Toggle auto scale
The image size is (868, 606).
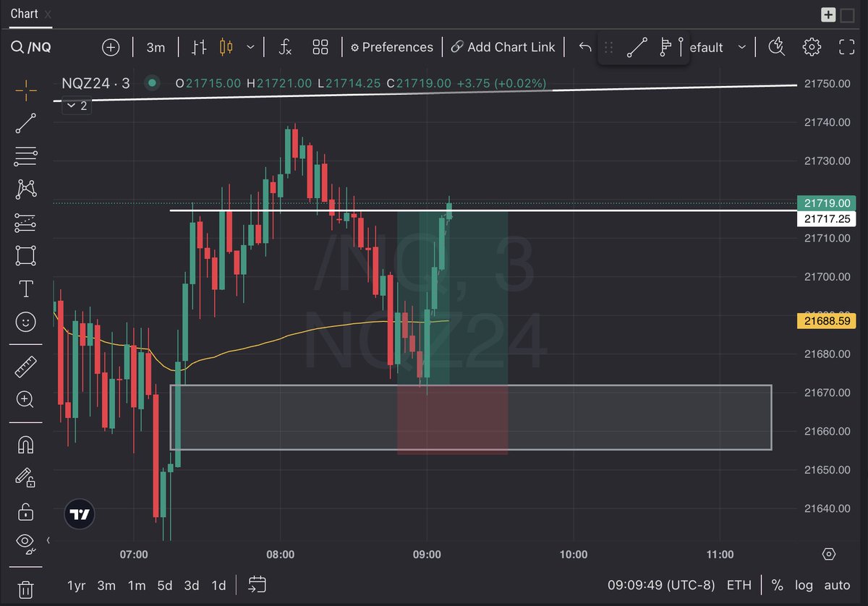pyautogui.click(x=837, y=585)
